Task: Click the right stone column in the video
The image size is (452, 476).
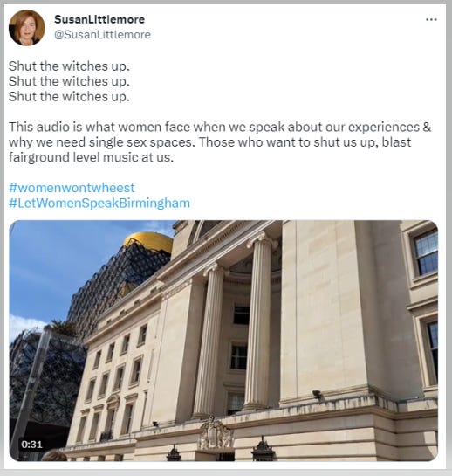Action: click(258, 321)
